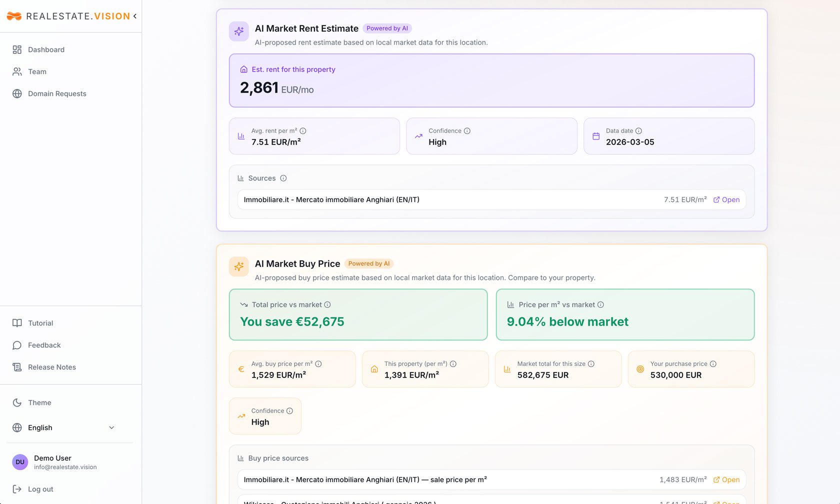This screenshot has width=840, height=504.
Task: Click info icon beside Avg. rent per m²
Action: pos(303,131)
